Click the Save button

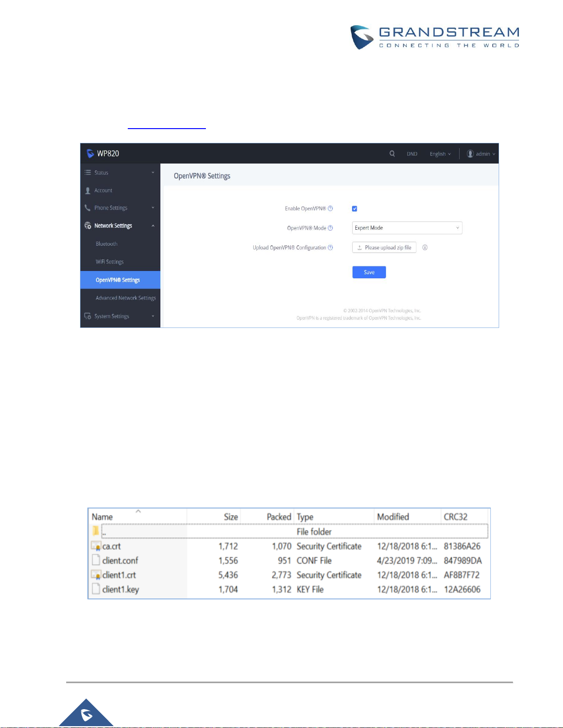(x=369, y=272)
